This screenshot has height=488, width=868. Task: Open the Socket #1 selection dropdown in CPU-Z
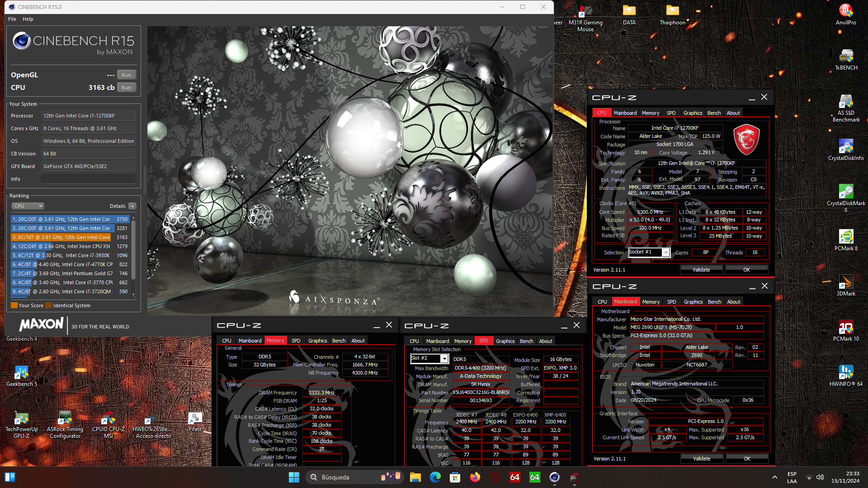(665, 253)
